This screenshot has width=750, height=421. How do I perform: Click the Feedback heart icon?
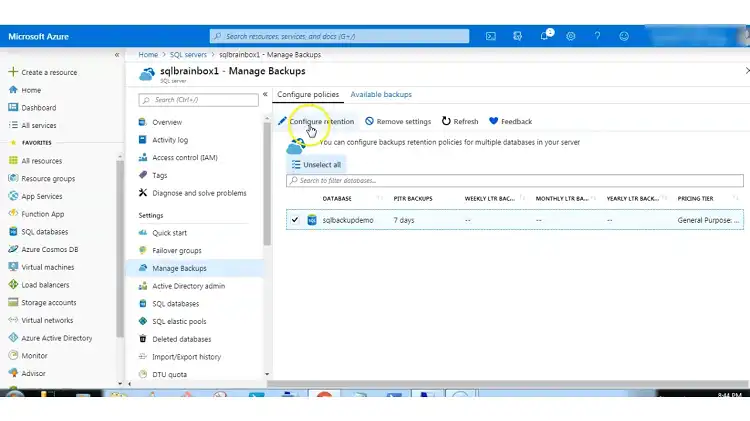point(494,121)
